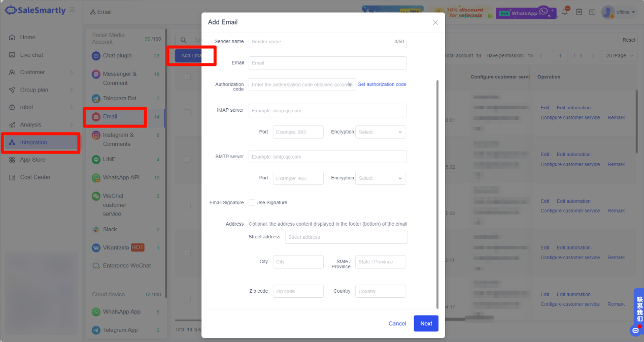
Task: Open the Telegram Bot channel in sidebar
Action: [119, 98]
